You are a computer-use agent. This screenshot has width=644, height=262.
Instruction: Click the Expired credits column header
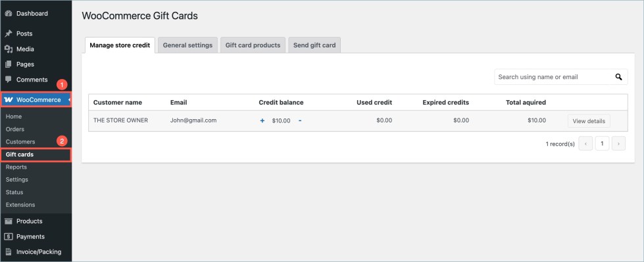[x=445, y=103]
